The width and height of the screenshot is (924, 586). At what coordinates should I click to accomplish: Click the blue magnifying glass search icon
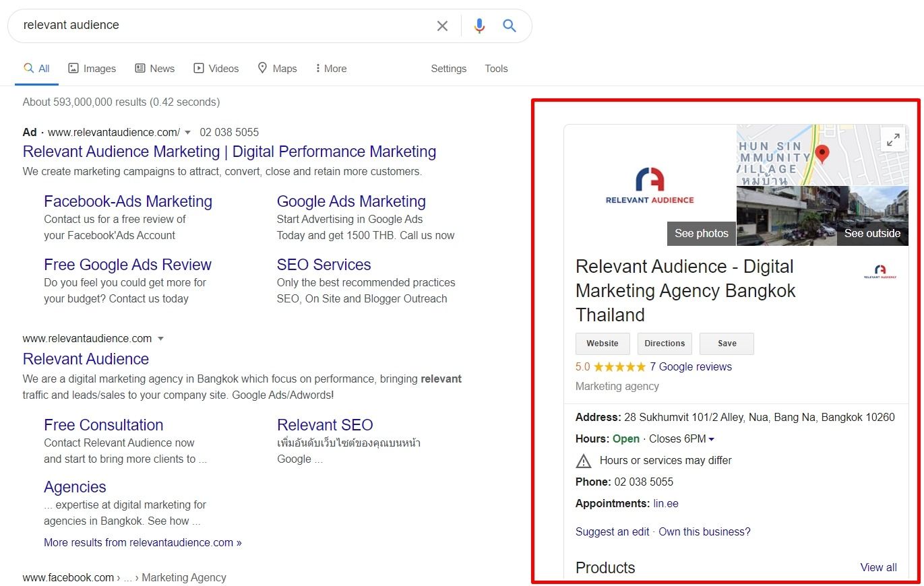(510, 26)
